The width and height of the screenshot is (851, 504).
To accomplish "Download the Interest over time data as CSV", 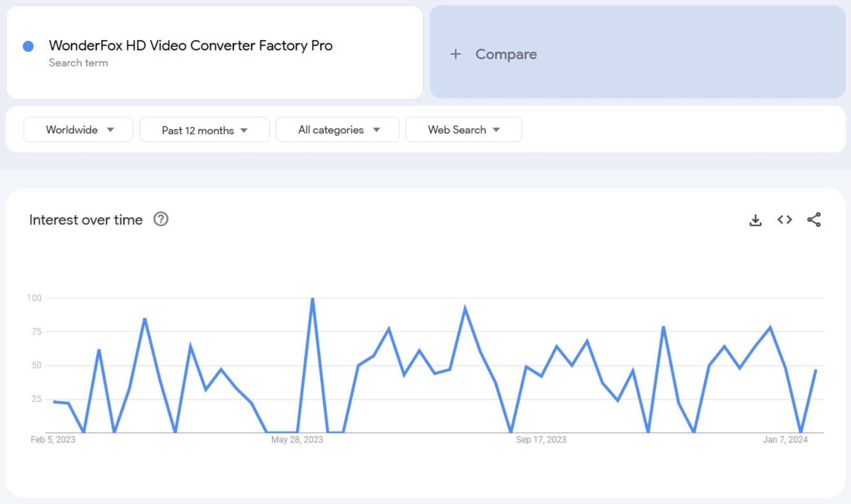I will 756,220.
